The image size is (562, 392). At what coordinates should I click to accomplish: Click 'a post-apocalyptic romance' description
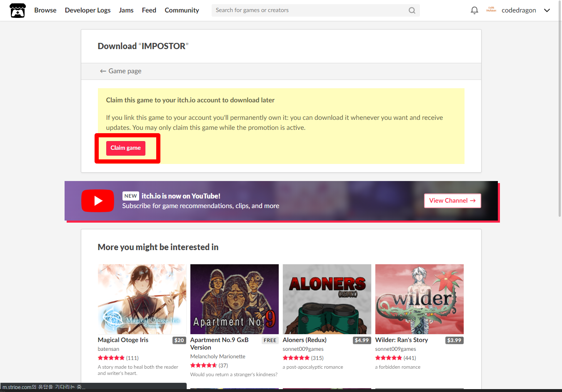(x=313, y=367)
